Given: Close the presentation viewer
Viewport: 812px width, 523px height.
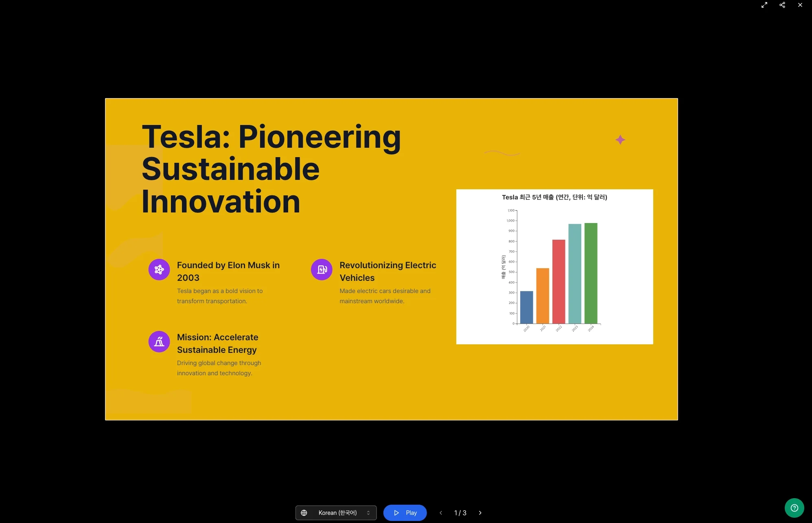Looking at the screenshot, I should pos(800,5).
